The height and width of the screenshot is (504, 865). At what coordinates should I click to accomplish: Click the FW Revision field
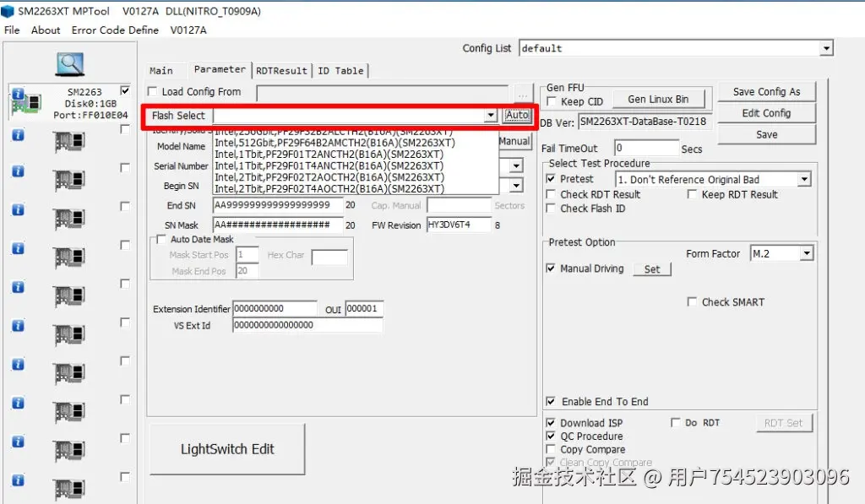coord(459,225)
